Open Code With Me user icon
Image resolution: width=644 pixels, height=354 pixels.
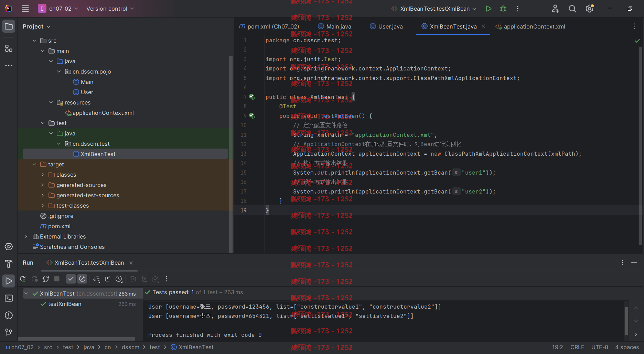pyautogui.click(x=555, y=9)
